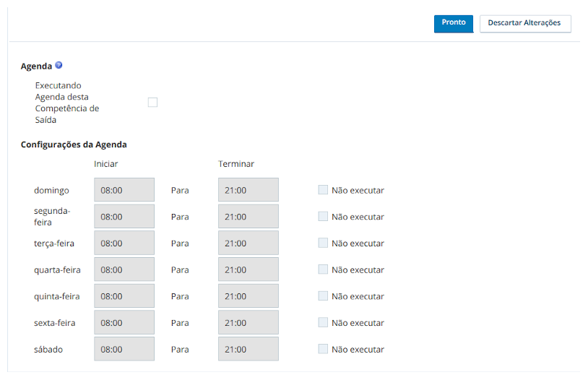
Task: Click the terça-feira row label
Action: [54, 244]
